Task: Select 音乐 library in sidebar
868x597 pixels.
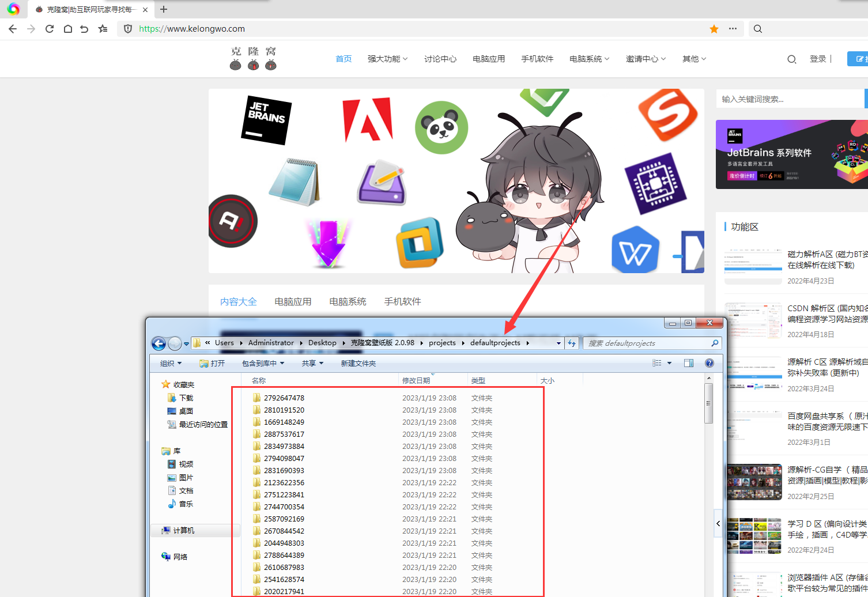Action: (x=180, y=504)
